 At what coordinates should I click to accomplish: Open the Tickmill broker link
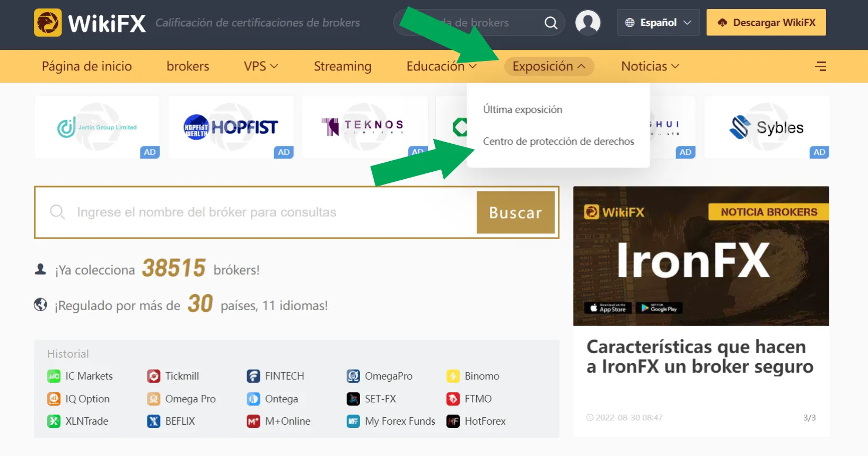182,376
